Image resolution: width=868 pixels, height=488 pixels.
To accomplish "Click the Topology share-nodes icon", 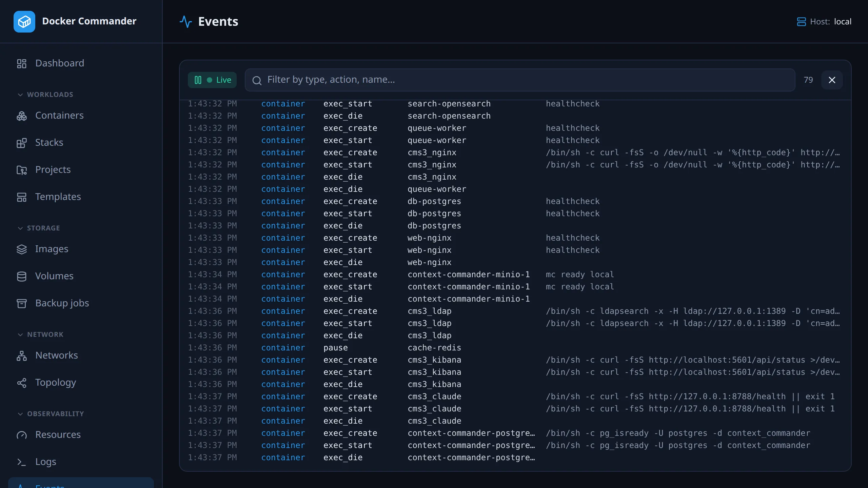I will pyautogui.click(x=22, y=383).
